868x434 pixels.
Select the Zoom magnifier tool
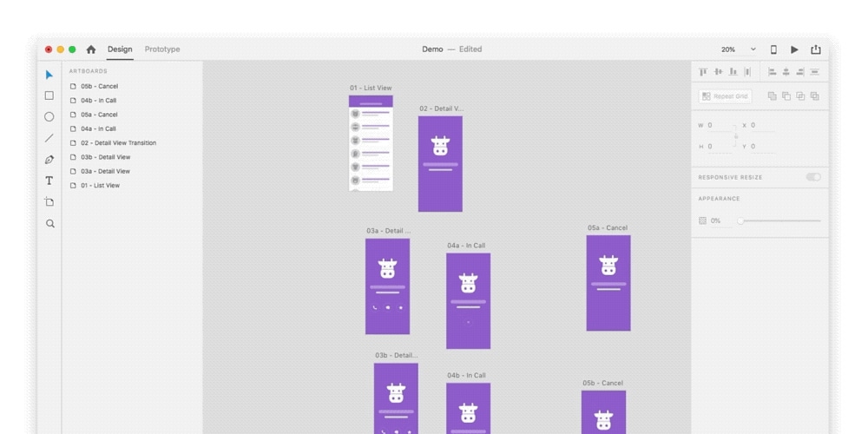click(49, 224)
